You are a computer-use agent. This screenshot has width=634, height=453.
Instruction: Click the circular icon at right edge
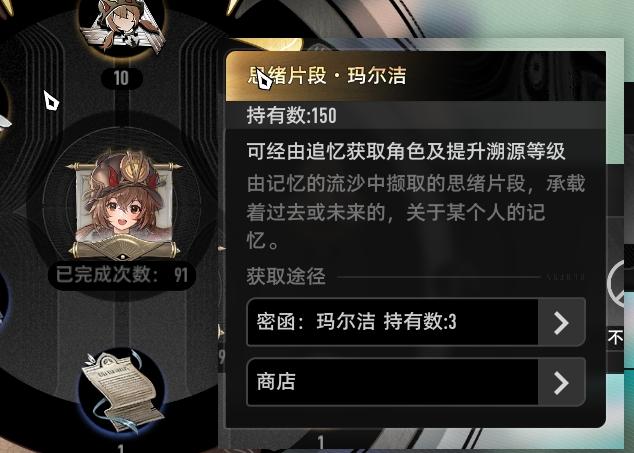click(620, 283)
